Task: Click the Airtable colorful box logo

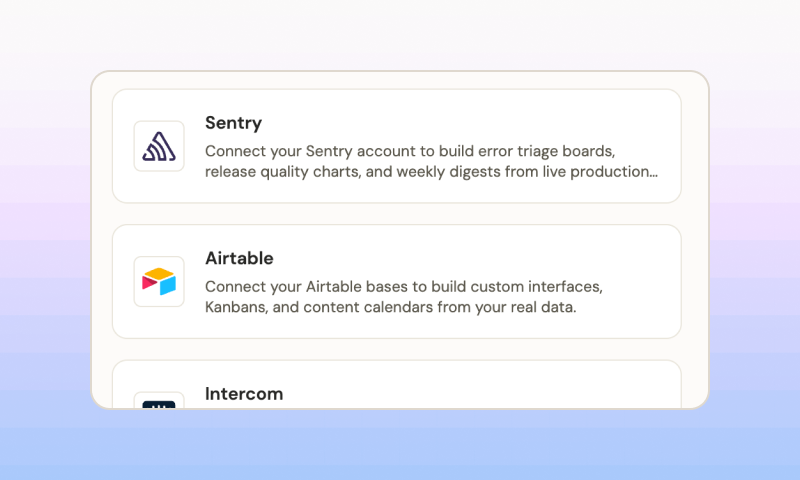Action: [x=159, y=282]
